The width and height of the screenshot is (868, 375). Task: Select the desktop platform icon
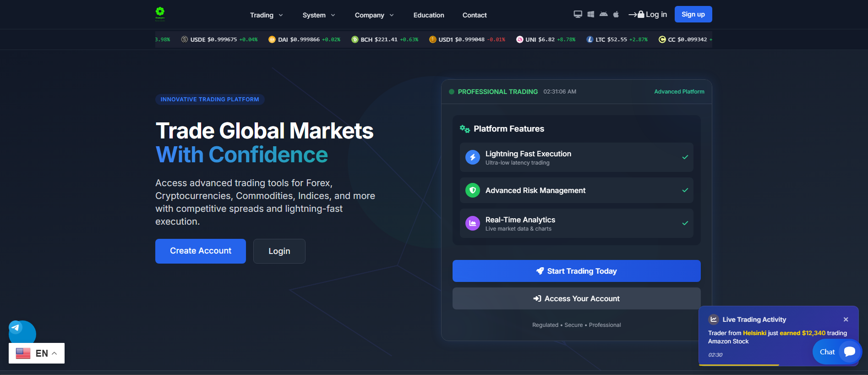tap(578, 15)
